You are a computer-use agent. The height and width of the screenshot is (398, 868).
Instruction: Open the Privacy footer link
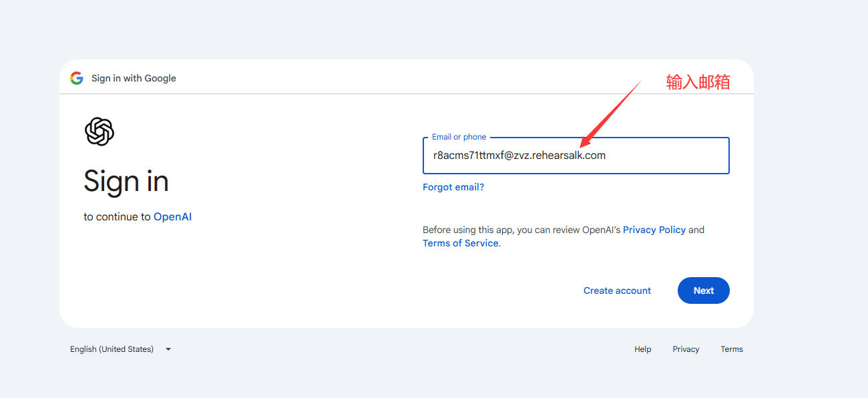[x=686, y=349]
